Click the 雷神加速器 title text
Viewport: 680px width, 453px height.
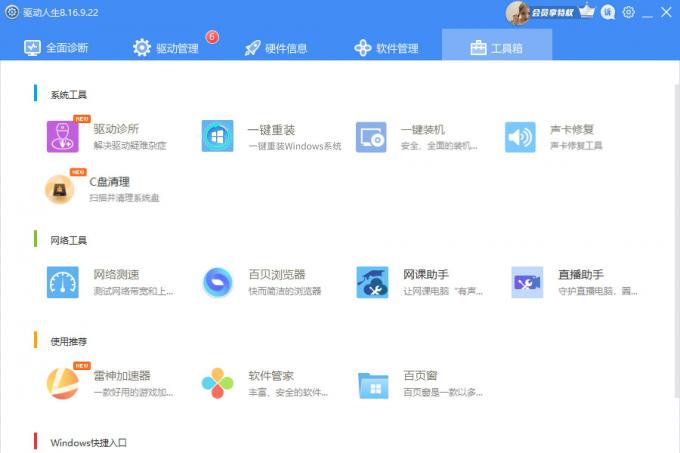click(122, 375)
